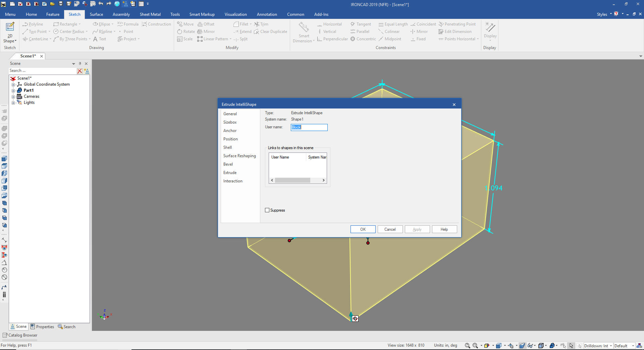Image resolution: width=644 pixels, height=350 pixels.
Task: Open the Catalog Browser
Action: coord(20,335)
